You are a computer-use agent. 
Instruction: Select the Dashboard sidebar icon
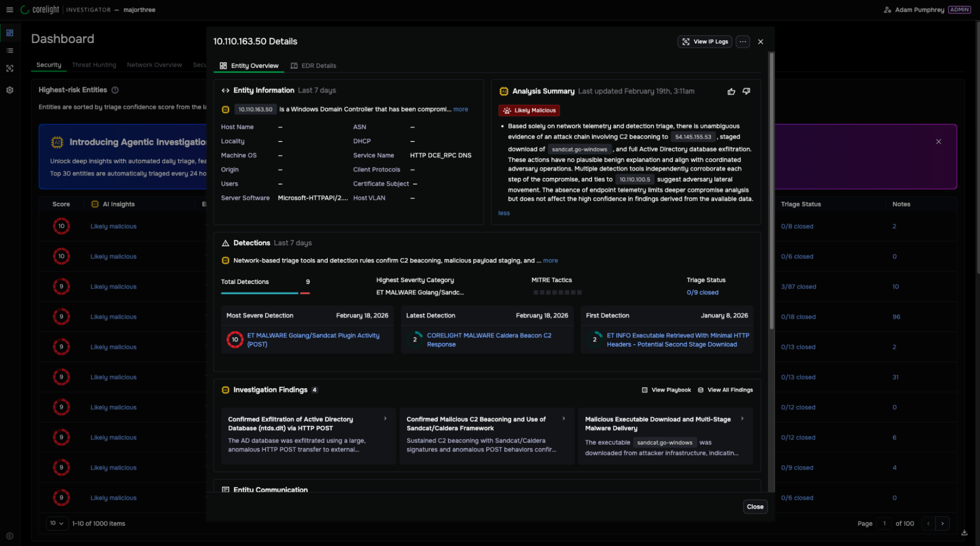(10, 33)
